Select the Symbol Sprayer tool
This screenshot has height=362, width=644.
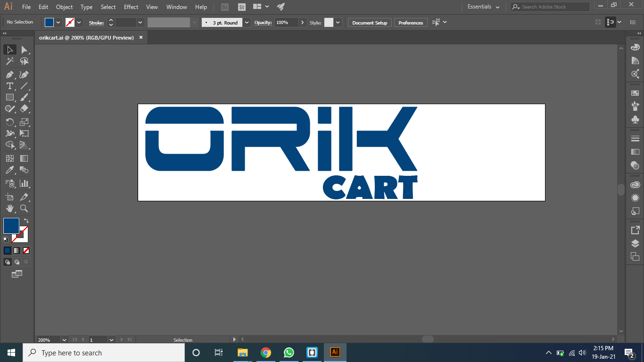point(9,183)
